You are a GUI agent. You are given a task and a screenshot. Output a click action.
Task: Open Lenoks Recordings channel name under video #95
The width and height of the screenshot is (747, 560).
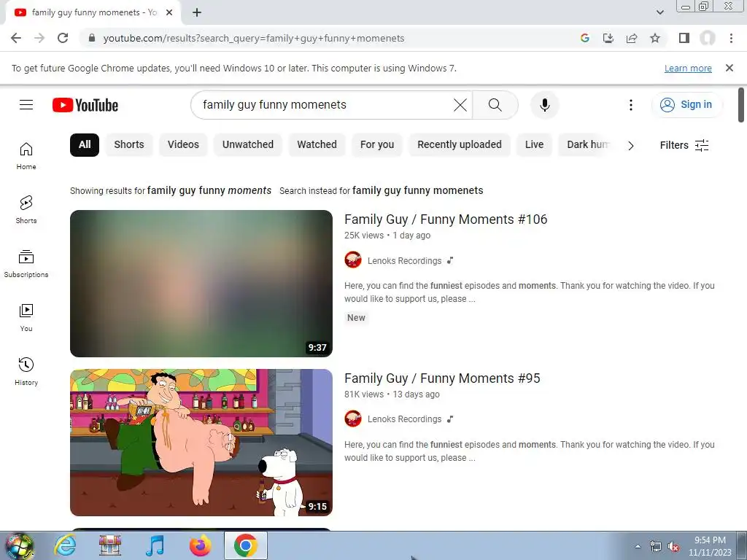404,419
